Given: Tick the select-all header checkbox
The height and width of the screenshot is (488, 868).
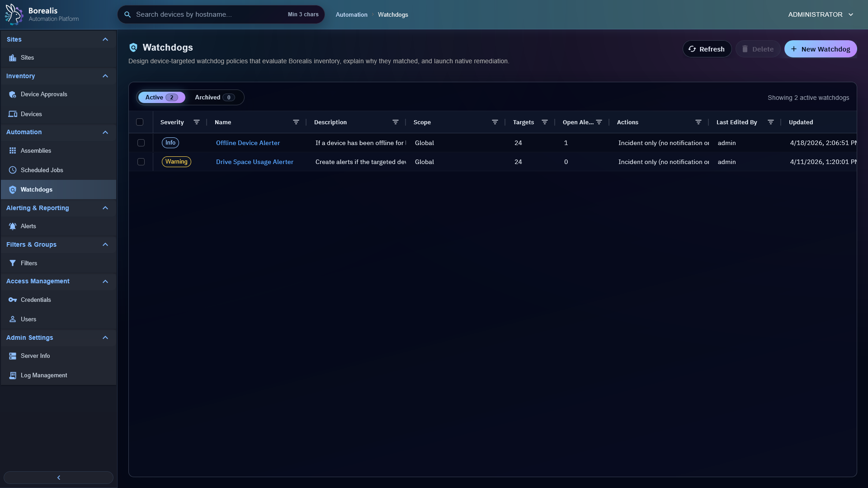Looking at the screenshot, I should pos(140,122).
